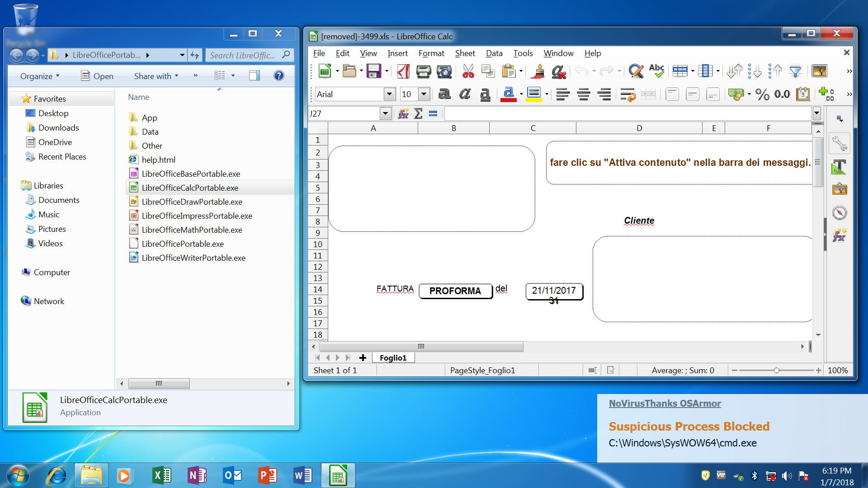The height and width of the screenshot is (488, 868).
Task: Click the Organize button in Explorer
Action: 40,76
